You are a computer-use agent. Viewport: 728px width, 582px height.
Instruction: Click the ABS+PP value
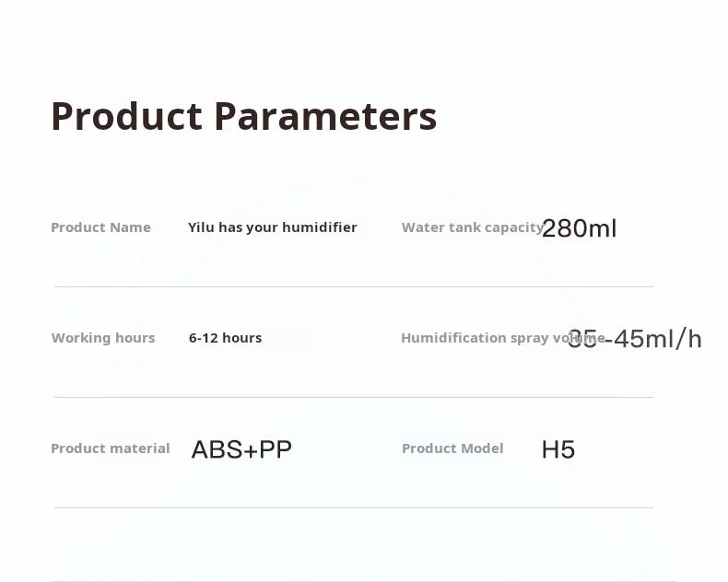pos(241,449)
